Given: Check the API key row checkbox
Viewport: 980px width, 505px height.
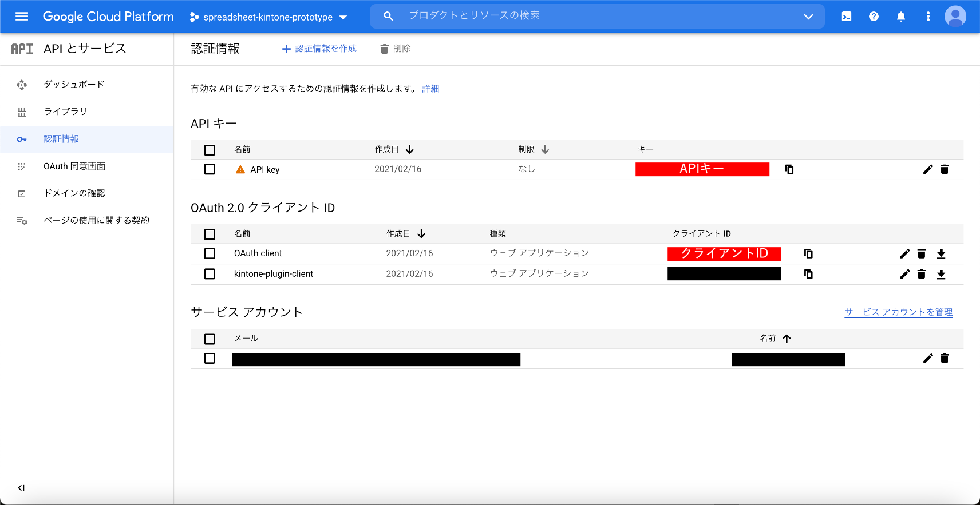Looking at the screenshot, I should point(210,169).
